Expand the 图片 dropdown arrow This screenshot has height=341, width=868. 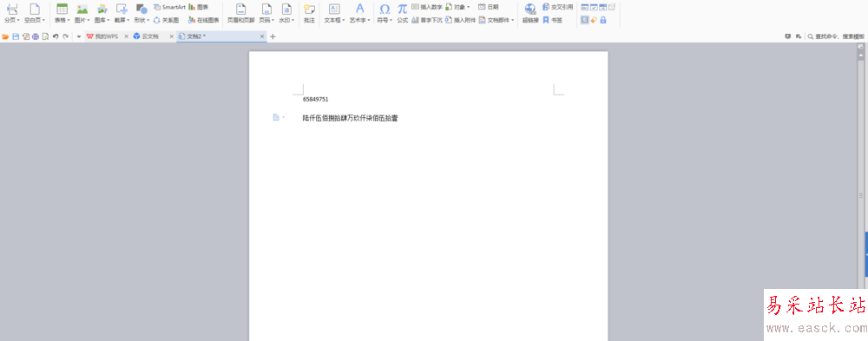click(x=88, y=21)
